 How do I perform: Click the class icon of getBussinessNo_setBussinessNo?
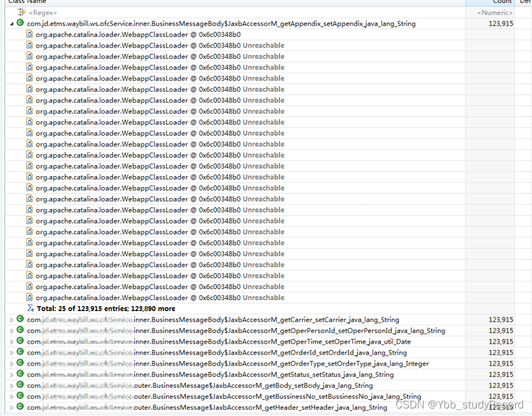(x=20, y=396)
